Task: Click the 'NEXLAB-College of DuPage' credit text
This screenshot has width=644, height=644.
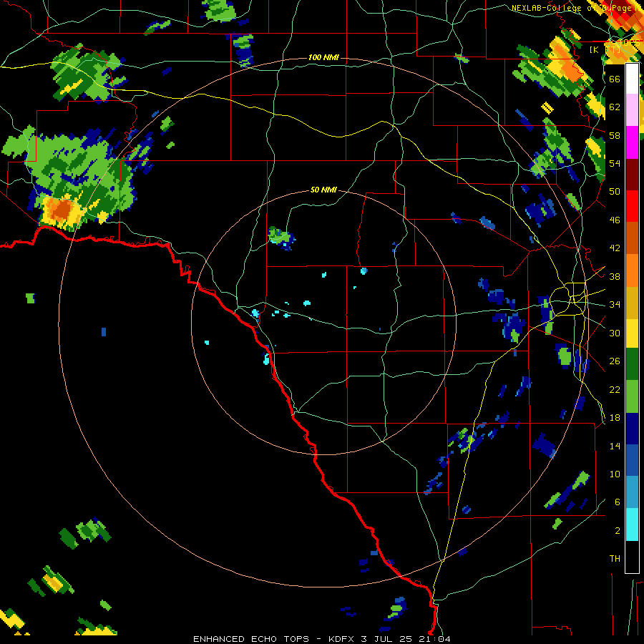Action: (572, 8)
